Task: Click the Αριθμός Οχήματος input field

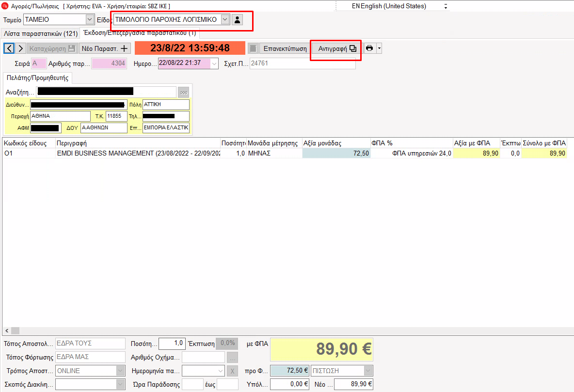Action: coord(203,357)
